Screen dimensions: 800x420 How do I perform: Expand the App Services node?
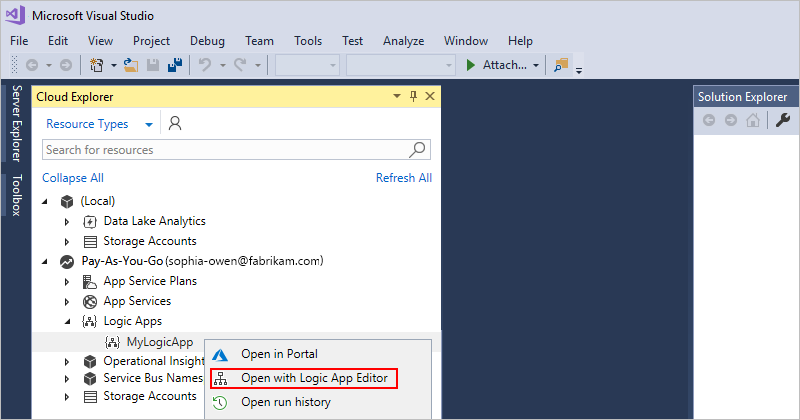(67, 302)
